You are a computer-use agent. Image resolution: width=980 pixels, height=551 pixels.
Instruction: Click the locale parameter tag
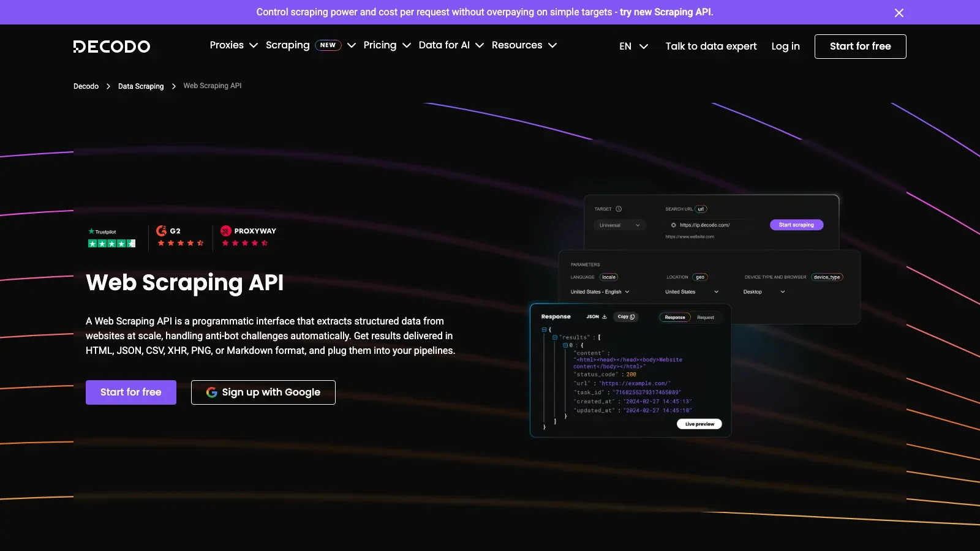pyautogui.click(x=609, y=277)
